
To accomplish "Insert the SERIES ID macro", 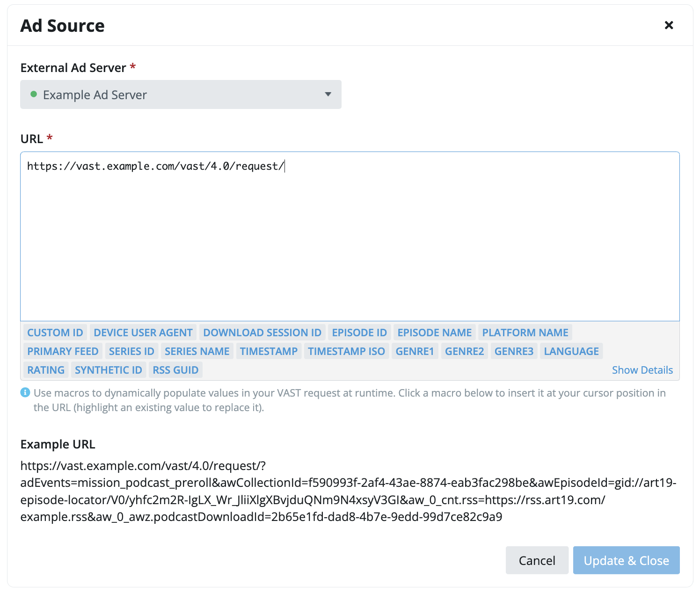I will pyautogui.click(x=131, y=351).
